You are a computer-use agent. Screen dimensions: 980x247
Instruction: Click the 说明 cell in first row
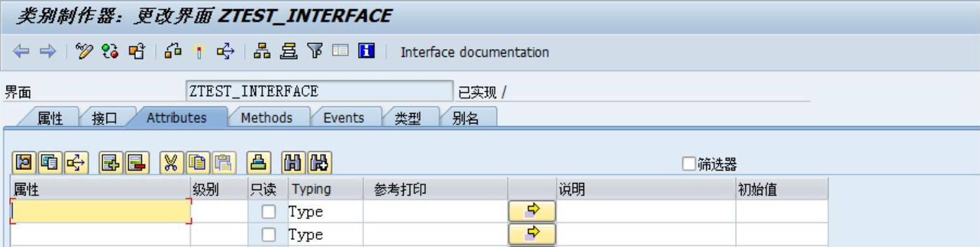[x=646, y=212]
